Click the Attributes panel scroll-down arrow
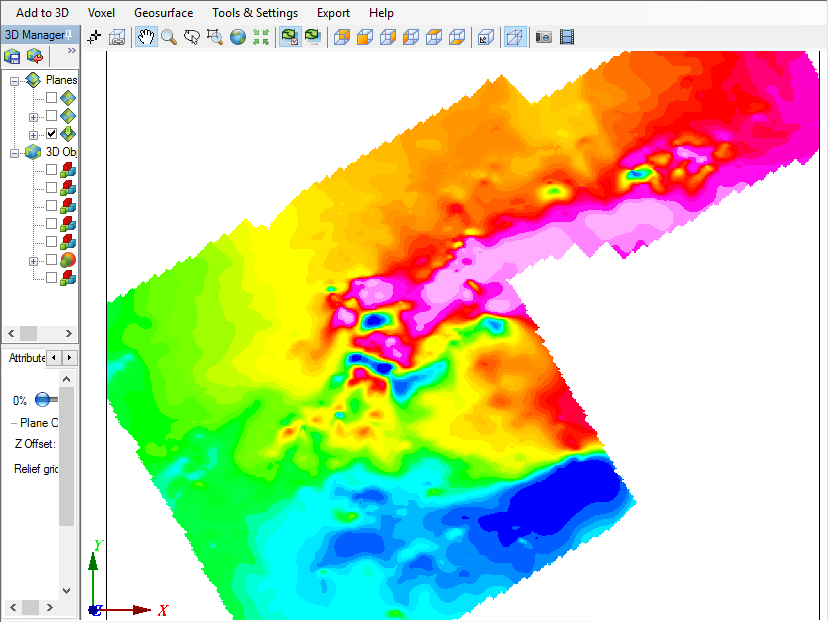Image resolution: width=829 pixels, height=622 pixels. click(x=67, y=590)
